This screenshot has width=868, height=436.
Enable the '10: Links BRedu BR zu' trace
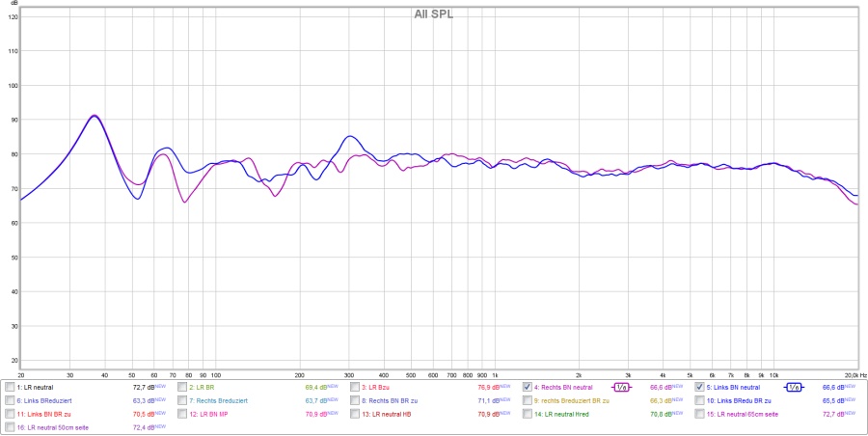tap(699, 400)
